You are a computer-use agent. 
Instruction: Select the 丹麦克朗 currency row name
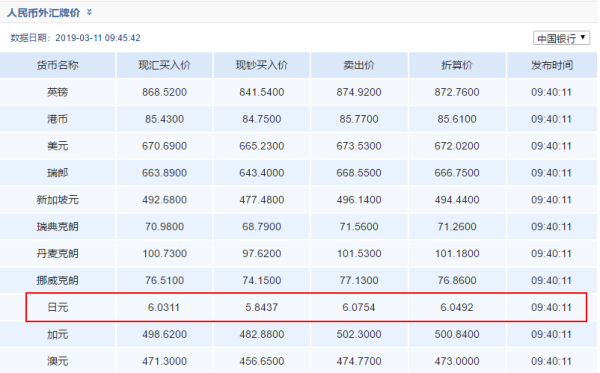click(57, 253)
